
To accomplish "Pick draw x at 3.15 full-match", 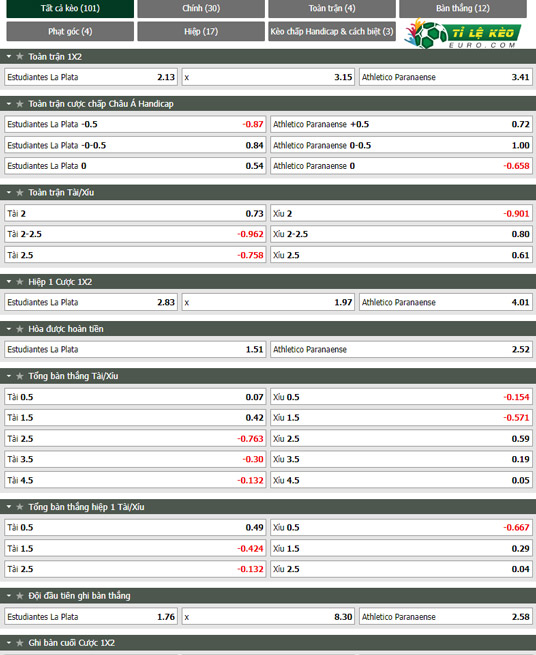I will tap(268, 77).
